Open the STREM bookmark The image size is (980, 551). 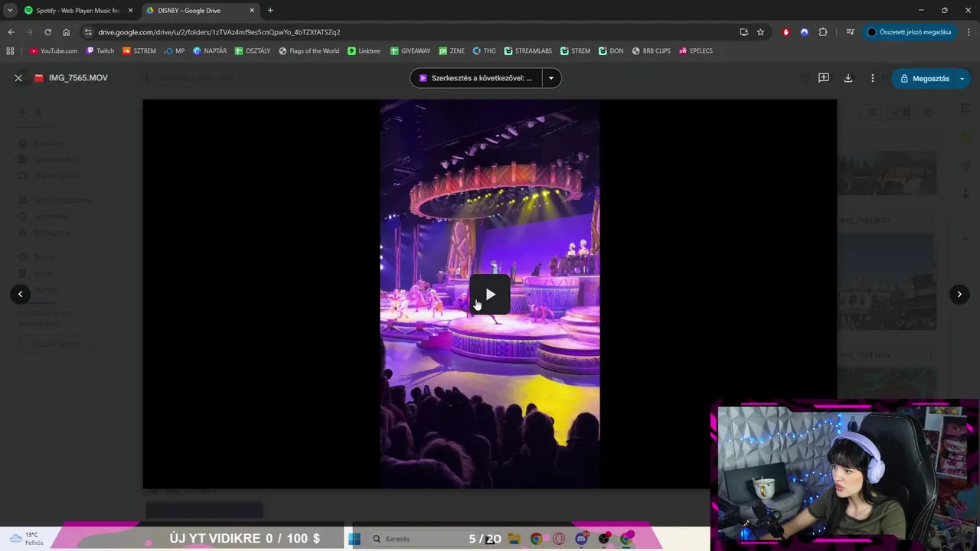575,51
